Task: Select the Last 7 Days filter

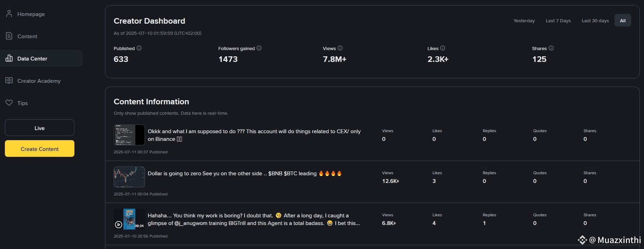Action: 558,21
